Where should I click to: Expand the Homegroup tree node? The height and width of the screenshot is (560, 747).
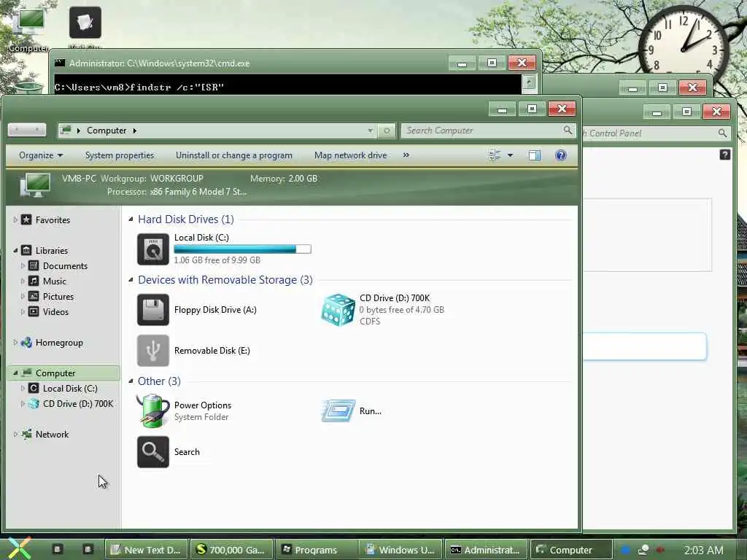point(15,343)
